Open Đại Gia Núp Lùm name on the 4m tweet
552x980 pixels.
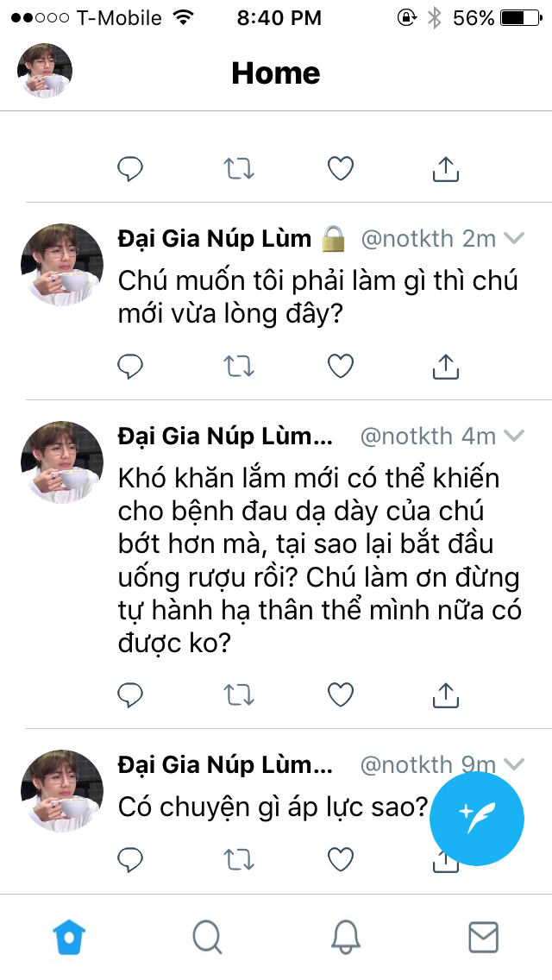pyautogui.click(x=224, y=436)
